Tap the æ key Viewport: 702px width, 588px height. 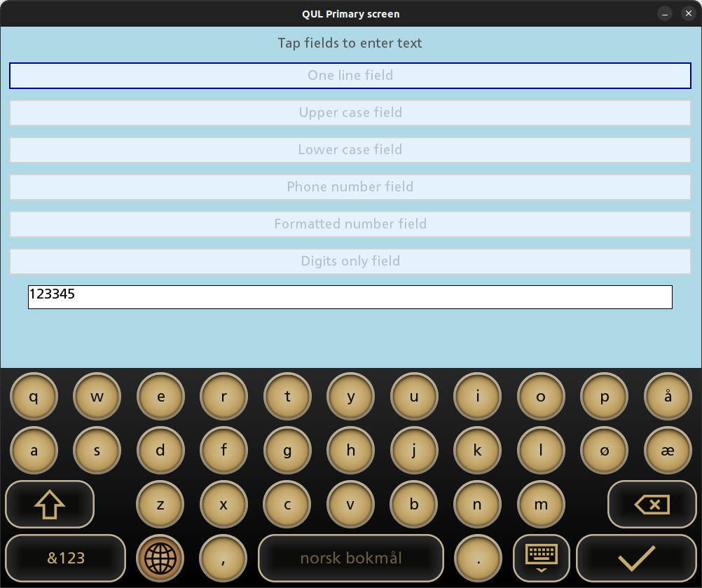tap(668, 451)
